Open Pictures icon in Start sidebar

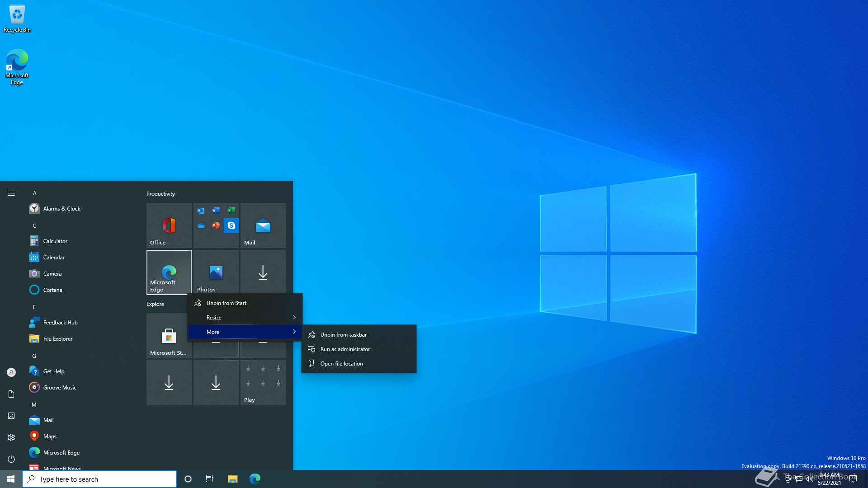pyautogui.click(x=11, y=416)
